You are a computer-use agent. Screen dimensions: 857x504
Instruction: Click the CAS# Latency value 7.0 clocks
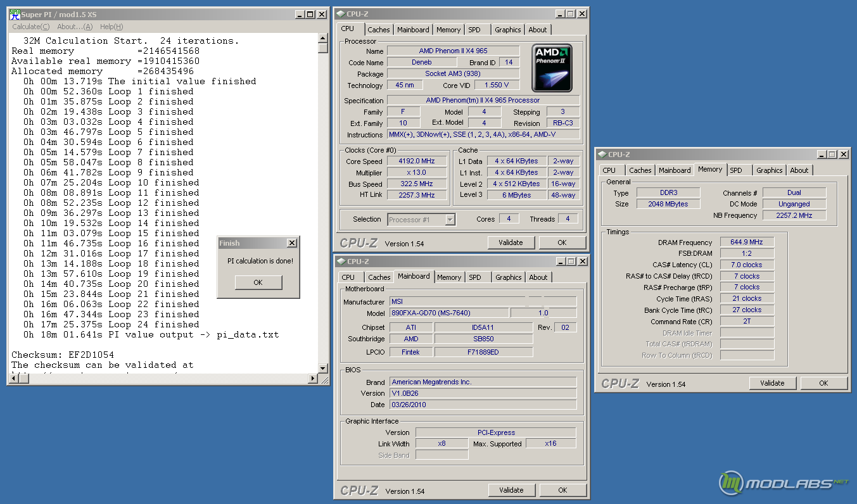click(747, 265)
